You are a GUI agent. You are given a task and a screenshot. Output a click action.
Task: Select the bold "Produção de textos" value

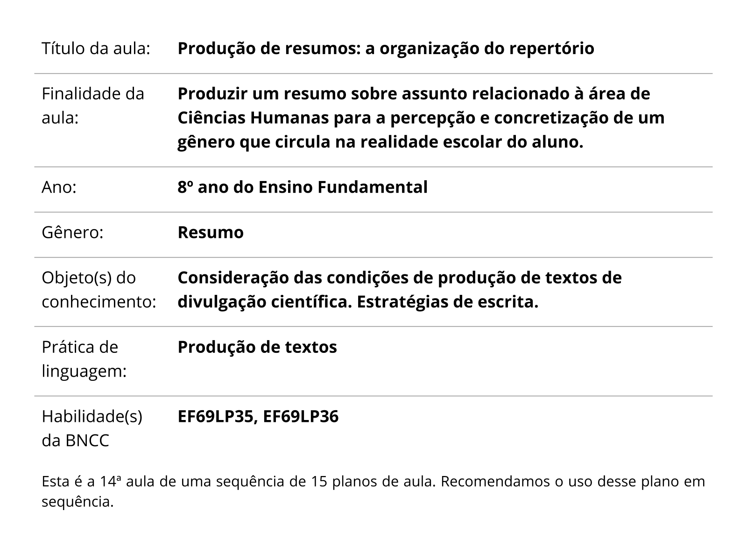pyautogui.click(x=257, y=347)
